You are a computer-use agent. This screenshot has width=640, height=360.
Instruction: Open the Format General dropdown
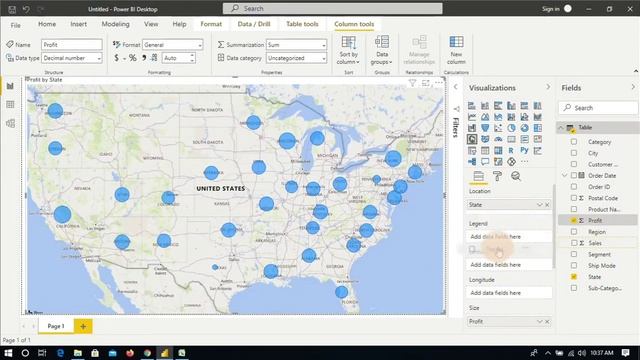coord(172,44)
